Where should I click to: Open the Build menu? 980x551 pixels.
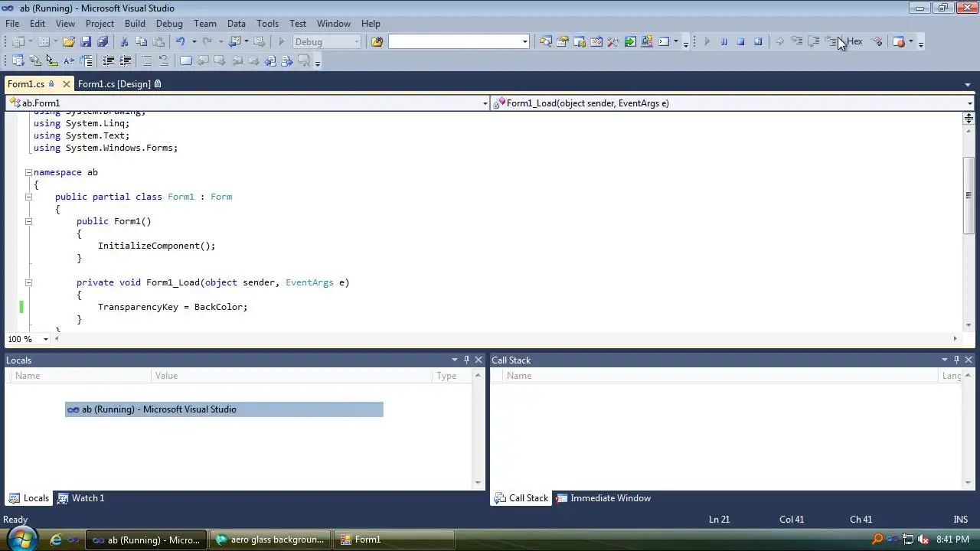(x=135, y=24)
